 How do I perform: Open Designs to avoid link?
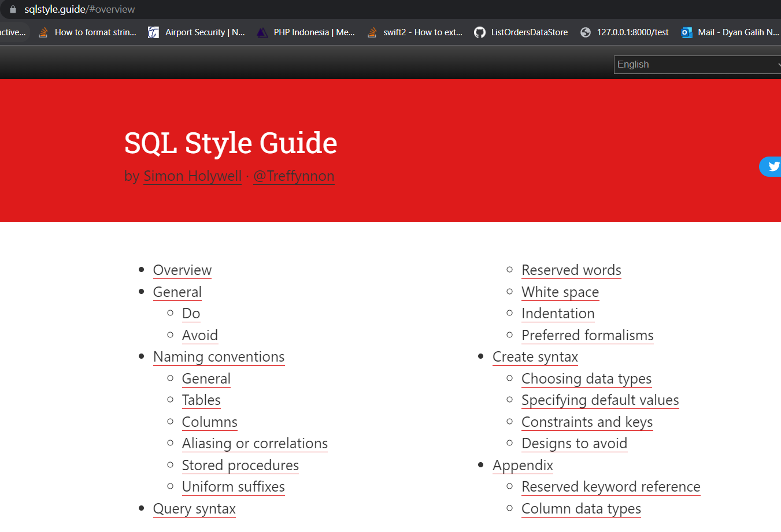574,444
